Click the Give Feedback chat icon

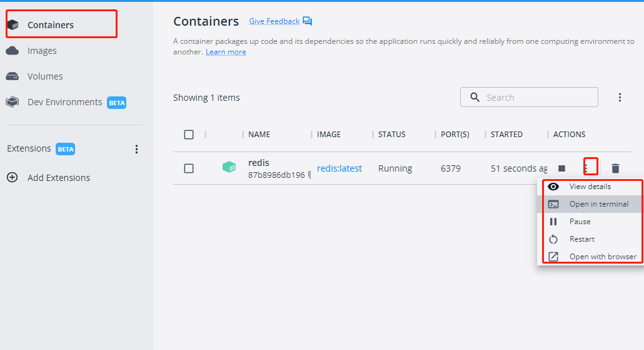click(307, 21)
